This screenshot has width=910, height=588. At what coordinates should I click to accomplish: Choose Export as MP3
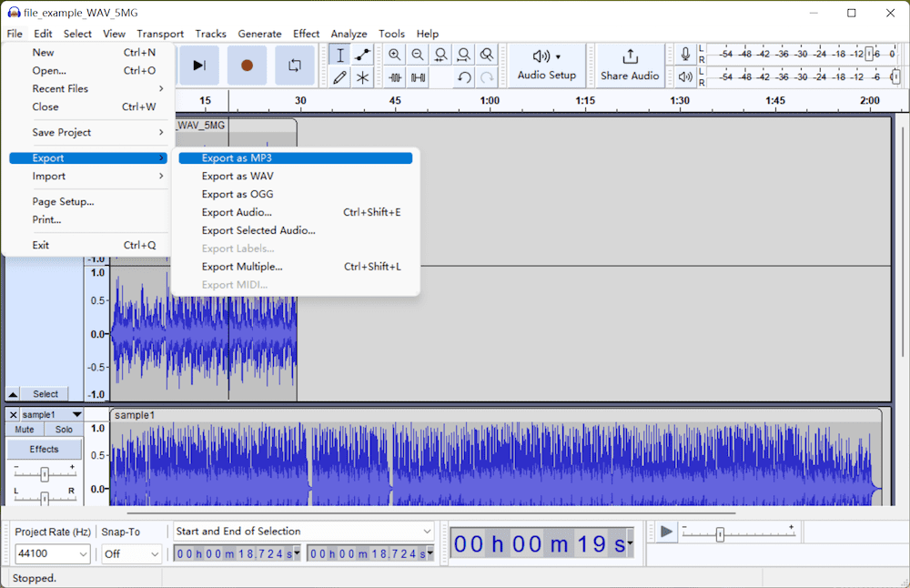(x=296, y=157)
